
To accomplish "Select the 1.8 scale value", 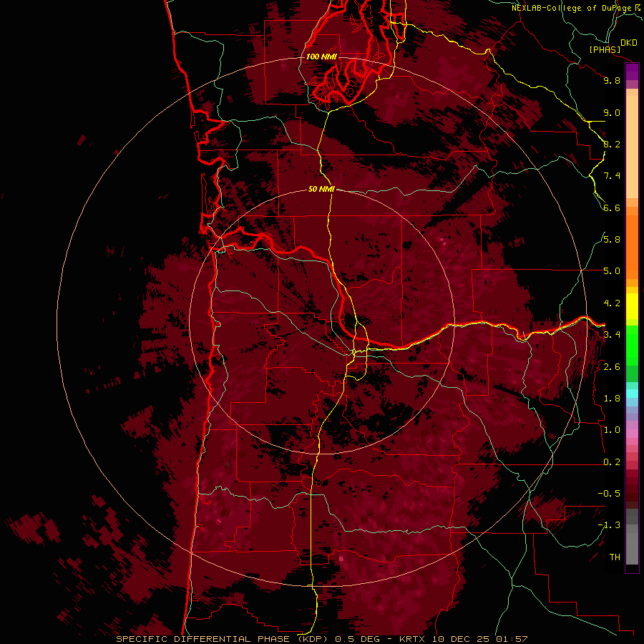I will pos(612,399).
